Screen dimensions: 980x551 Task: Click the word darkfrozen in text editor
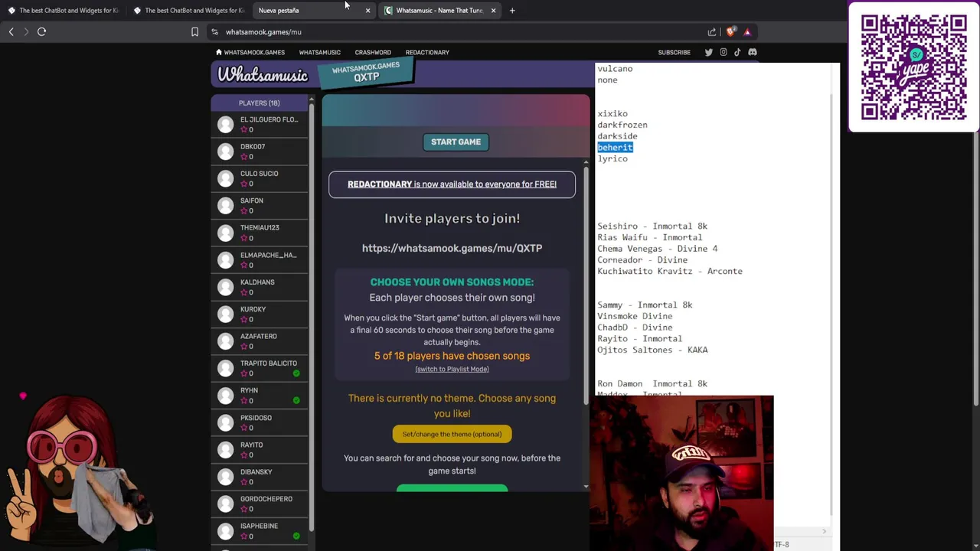click(x=622, y=125)
